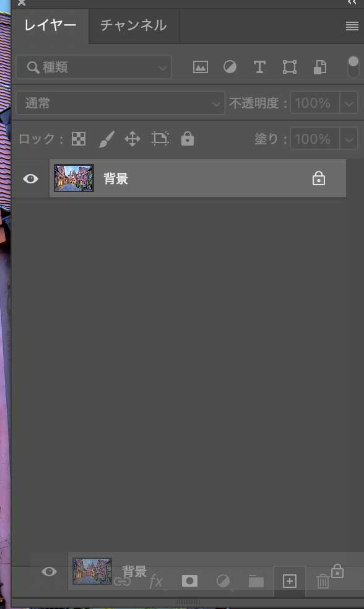Click the 塗り 100% fill field
The height and width of the screenshot is (609, 364).
pyautogui.click(x=314, y=139)
